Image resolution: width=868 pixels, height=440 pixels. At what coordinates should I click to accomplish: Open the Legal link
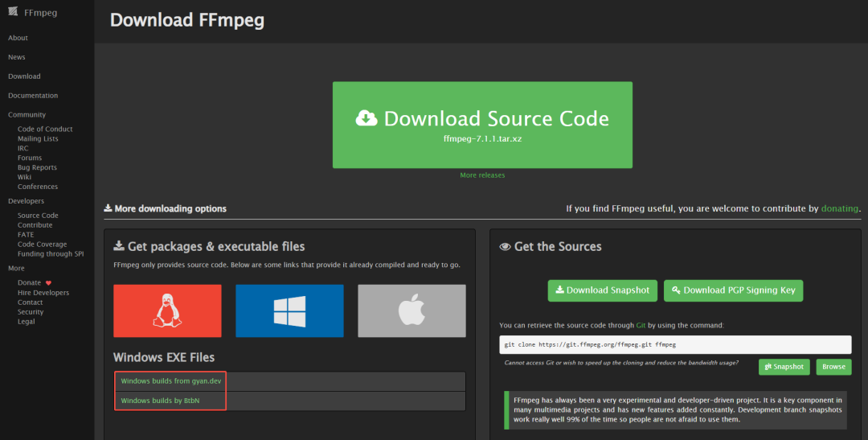26,322
